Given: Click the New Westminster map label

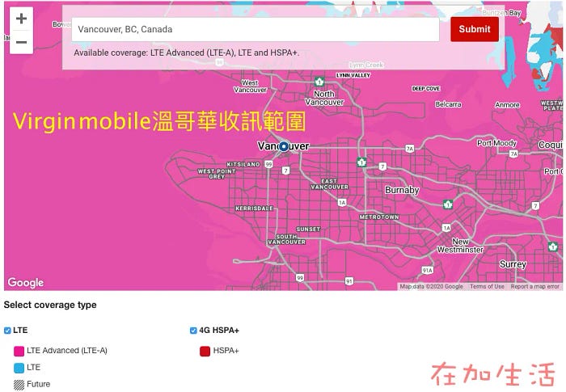Looking at the screenshot, I should click(460, 246).
